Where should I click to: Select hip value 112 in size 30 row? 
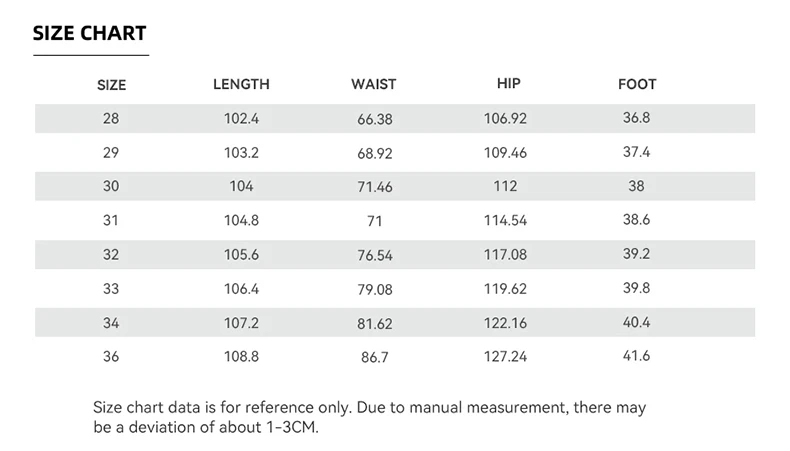pos(505,186)
